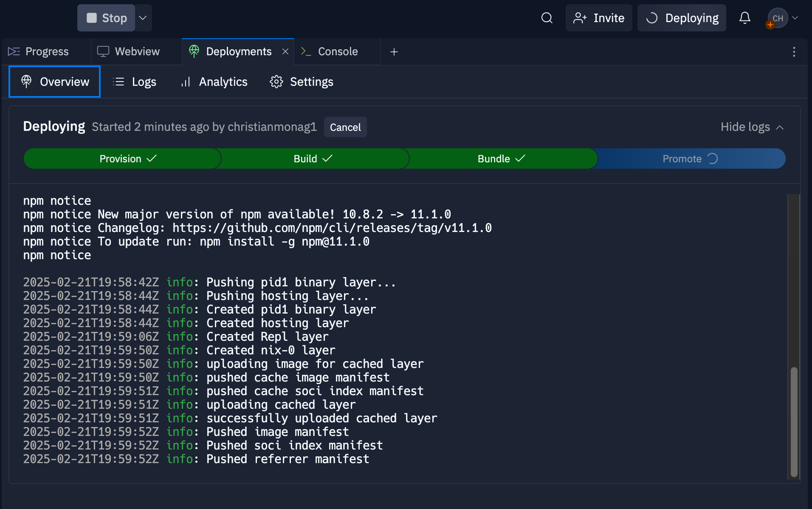Expand the account menu chevron
Screen dimensions: 812x509
pyautogui.click(x=795, y=18)
